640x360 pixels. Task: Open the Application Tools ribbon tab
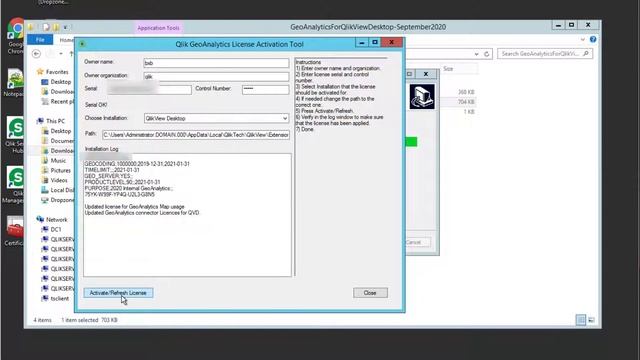pyautogui.click(x=158, y=28)
